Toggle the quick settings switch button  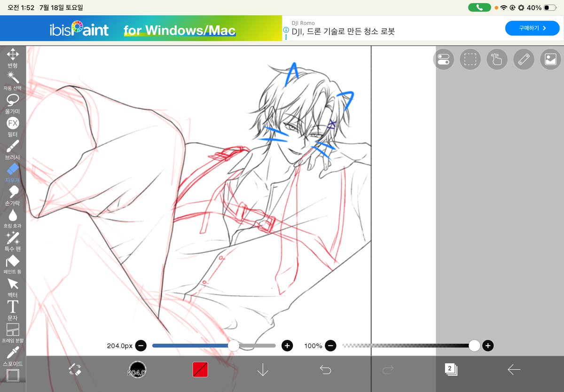[444, 59]
